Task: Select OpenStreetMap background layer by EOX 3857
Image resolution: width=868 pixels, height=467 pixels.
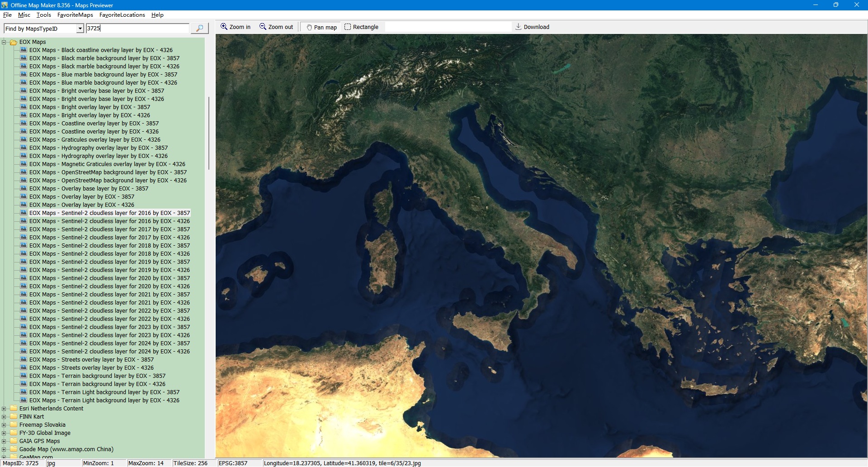Action: (x=108, y=172)
